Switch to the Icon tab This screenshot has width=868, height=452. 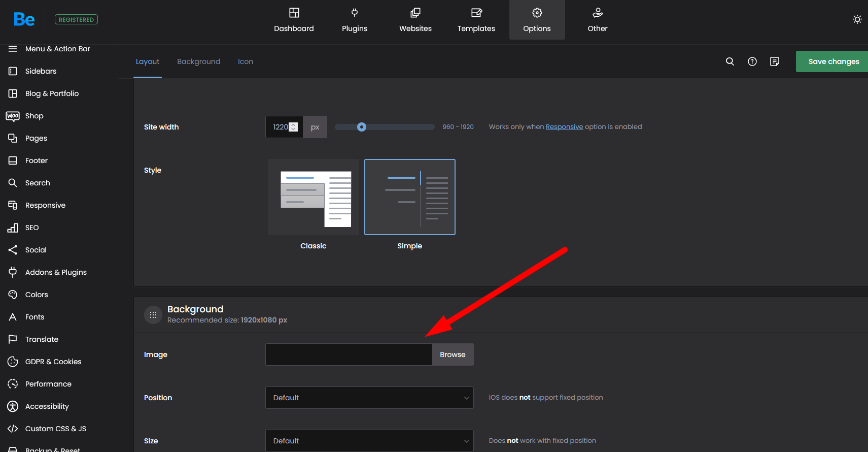tap(246, 61)
